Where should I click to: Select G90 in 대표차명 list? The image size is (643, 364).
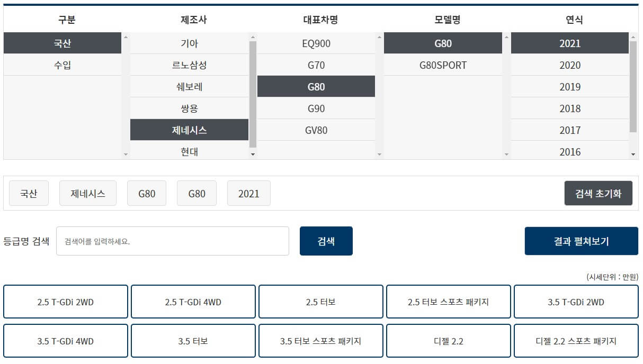point(316,108)
